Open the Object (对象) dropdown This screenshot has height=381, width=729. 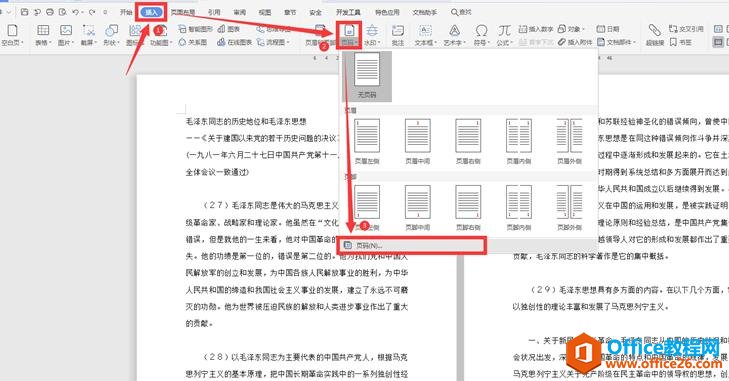point(571,29)
